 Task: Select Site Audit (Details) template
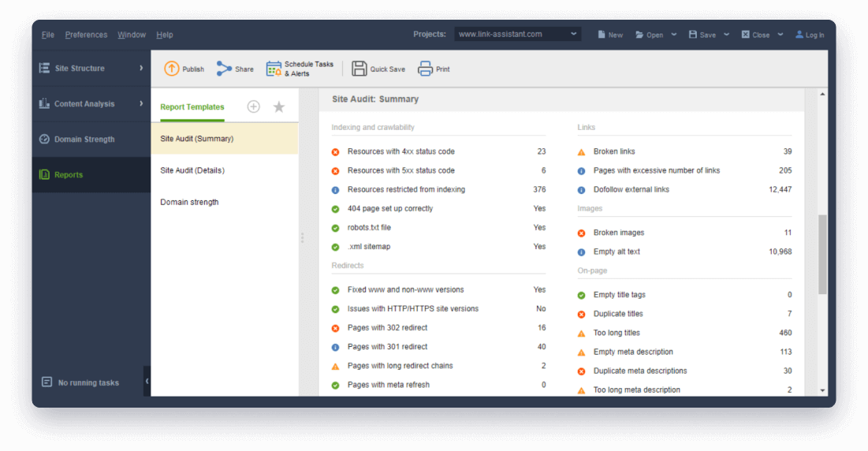click(225, 170)
